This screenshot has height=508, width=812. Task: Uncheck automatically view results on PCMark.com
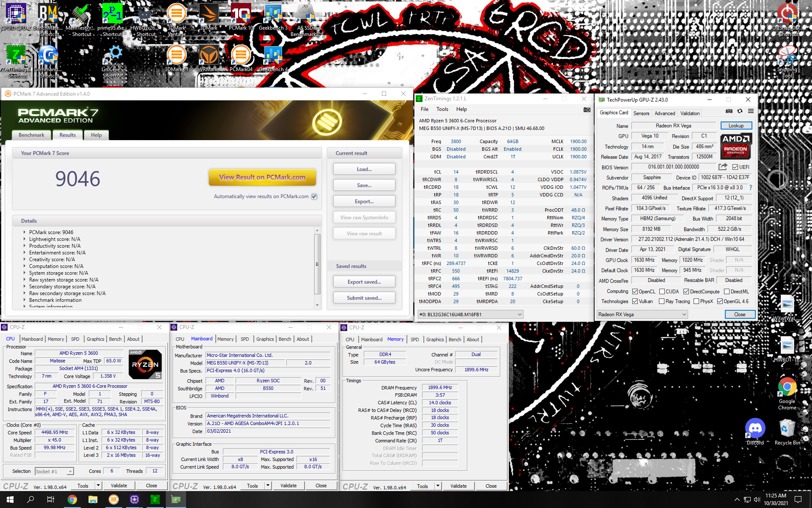(x=314, y=196)
